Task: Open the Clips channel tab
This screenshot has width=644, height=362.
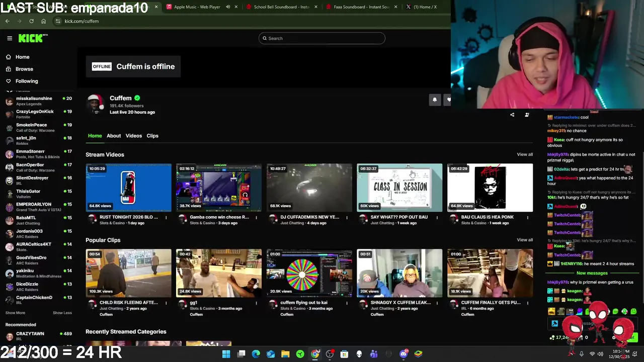Action: tap(152, 136)
